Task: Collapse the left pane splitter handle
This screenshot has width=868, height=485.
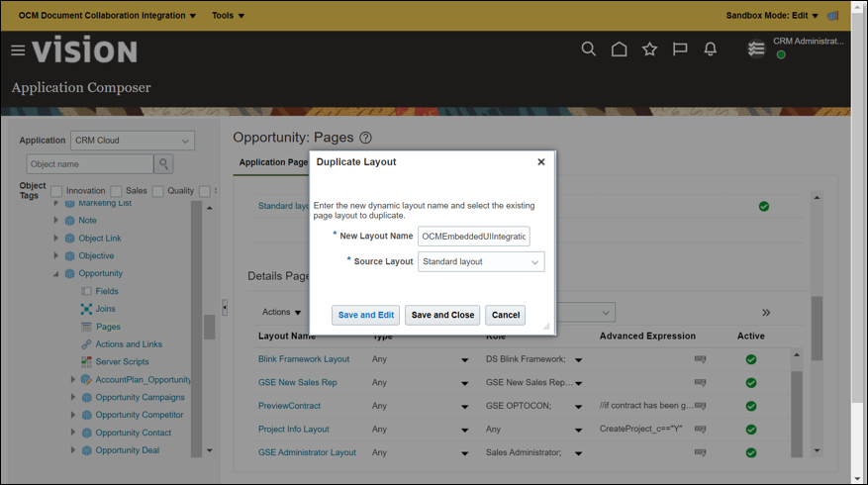Action: click(225, 307)
